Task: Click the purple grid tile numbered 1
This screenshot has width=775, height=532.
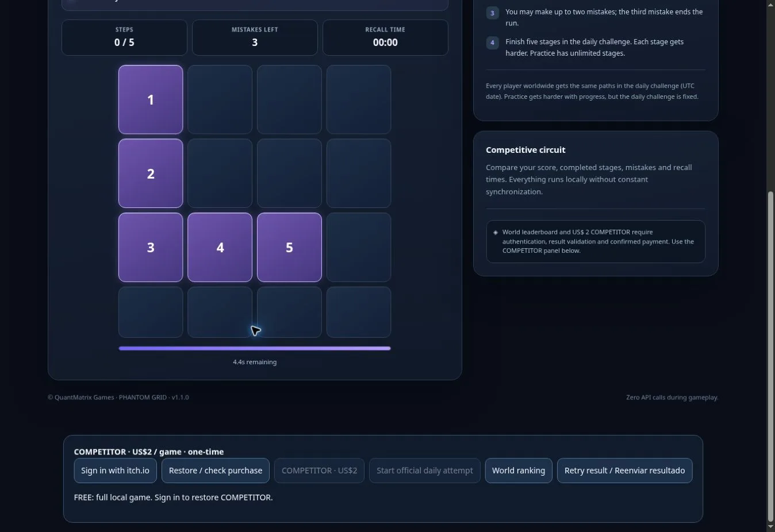Action: [151, 99]
